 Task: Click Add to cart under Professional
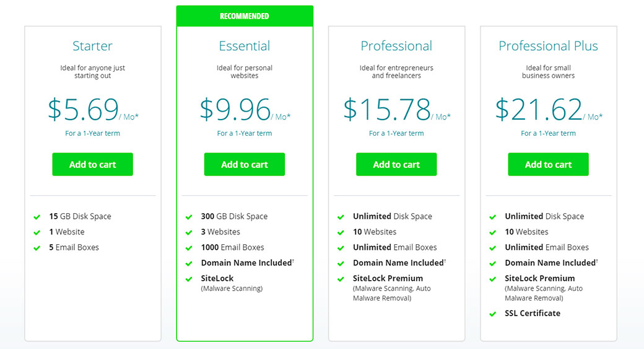tap(396, 164)
